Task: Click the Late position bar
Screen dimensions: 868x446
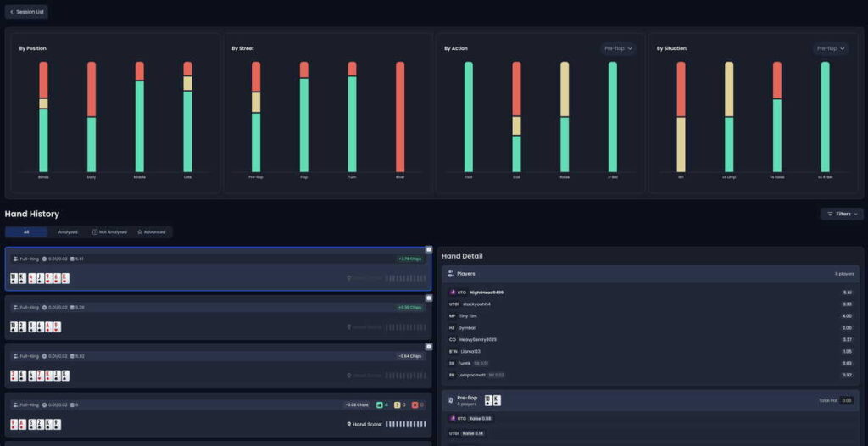Action: pos(187,117)
